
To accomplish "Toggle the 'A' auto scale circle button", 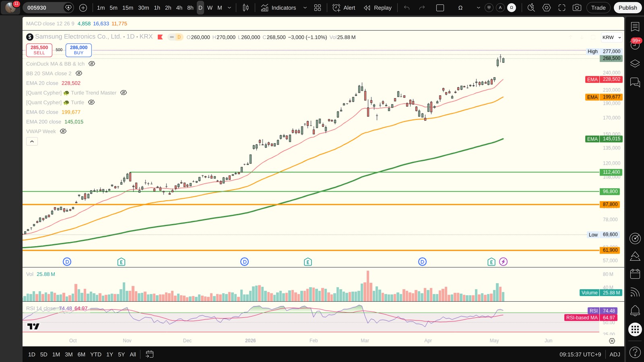I will click(x=500, y=8).
